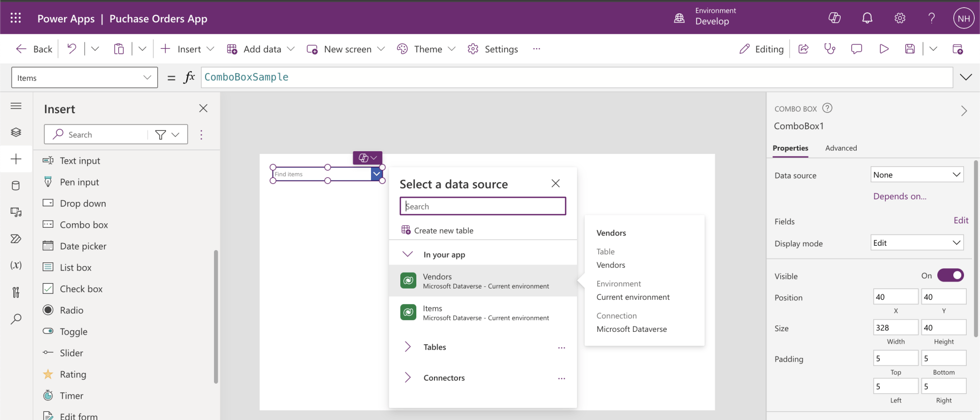Click the Share icon in toolbar
The width and height of the screenshot is (980, 420).
[803, 49]
